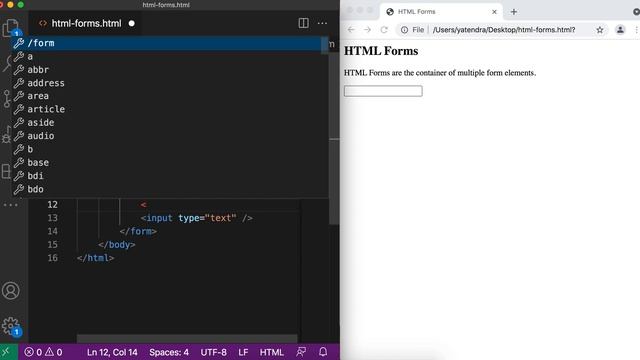Open the browser profile icon
The width and height of the screenshot is (640, 360).
[x=620, y=30]
